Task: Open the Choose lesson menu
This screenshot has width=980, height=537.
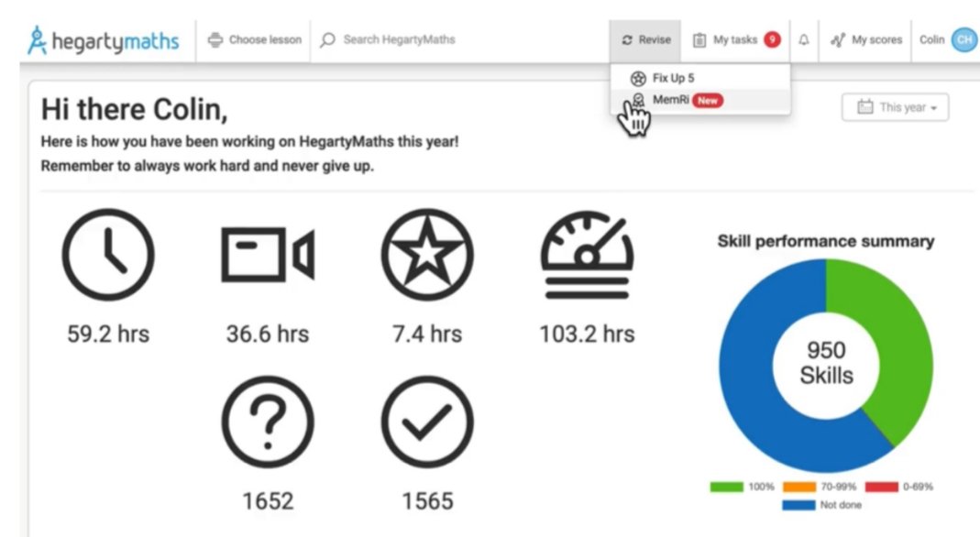Action: (x=254, y=40)
